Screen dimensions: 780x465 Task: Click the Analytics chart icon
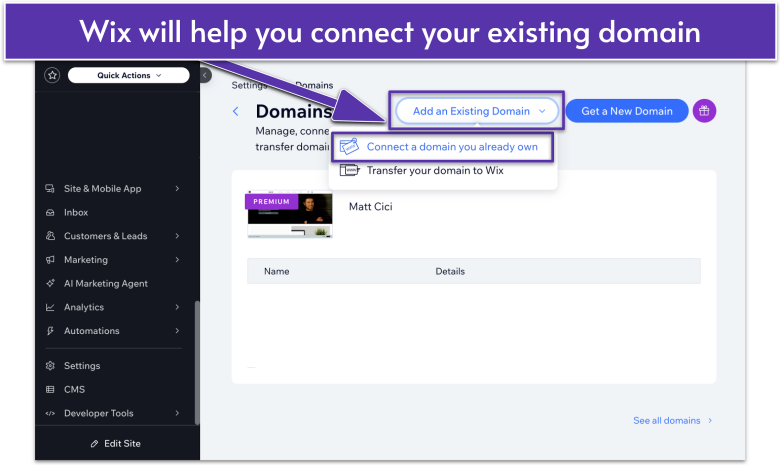click(x=50, y=307)
